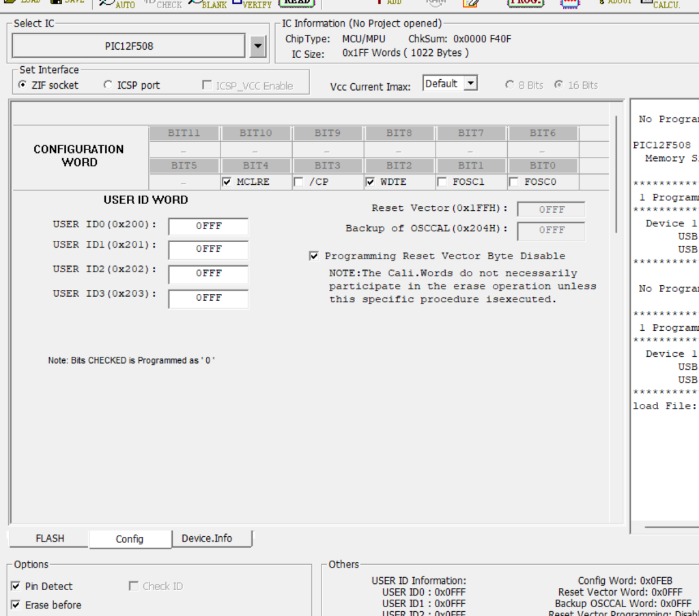This screenshot has width=699, height=616.
Task: Uncheck the Erase before option
Action: pos(16,605)
